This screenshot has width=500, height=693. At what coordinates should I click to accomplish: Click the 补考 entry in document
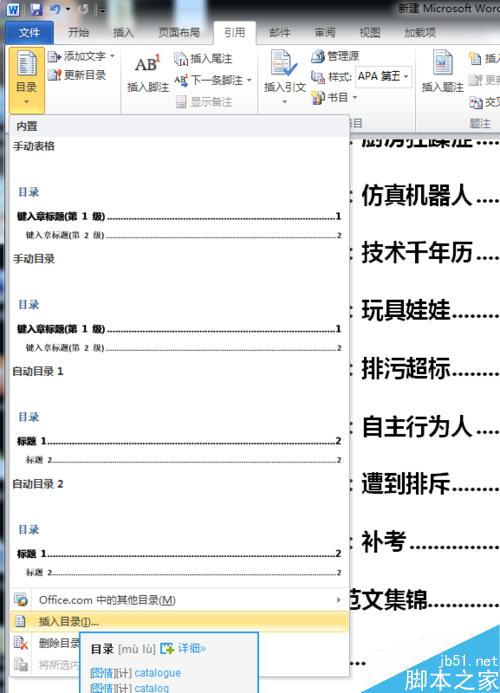tap(384, 541)
